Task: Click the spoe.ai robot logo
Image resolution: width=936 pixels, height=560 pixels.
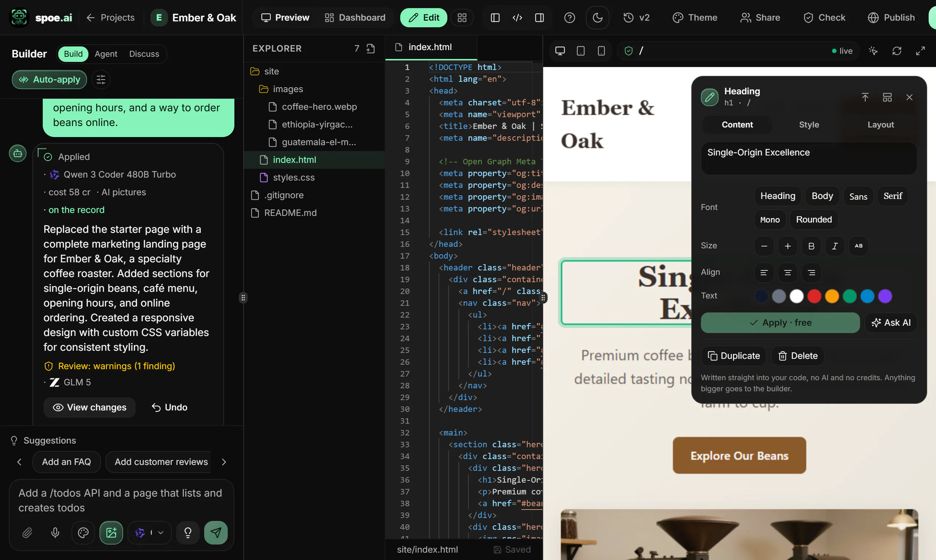Action: pyautogui.click(x=19, y=17)
